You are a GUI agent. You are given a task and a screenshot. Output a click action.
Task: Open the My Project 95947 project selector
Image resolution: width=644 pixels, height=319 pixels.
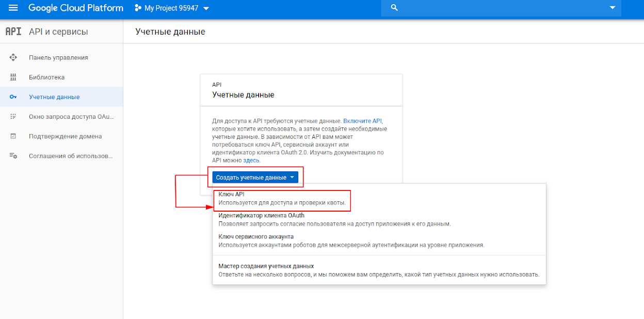coord(172,8)
